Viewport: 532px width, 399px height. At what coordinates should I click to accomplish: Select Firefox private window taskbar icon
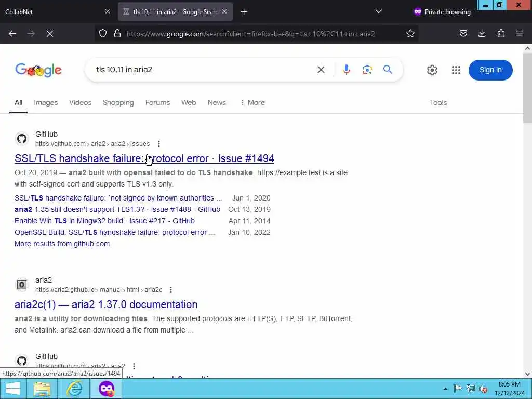click(107, 389)
